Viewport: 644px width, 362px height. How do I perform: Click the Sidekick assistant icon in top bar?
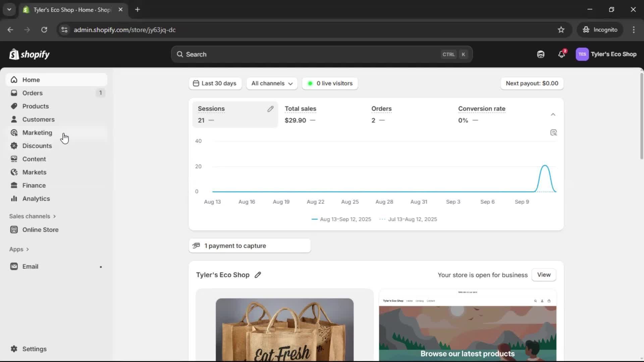(x=540, y=54)
